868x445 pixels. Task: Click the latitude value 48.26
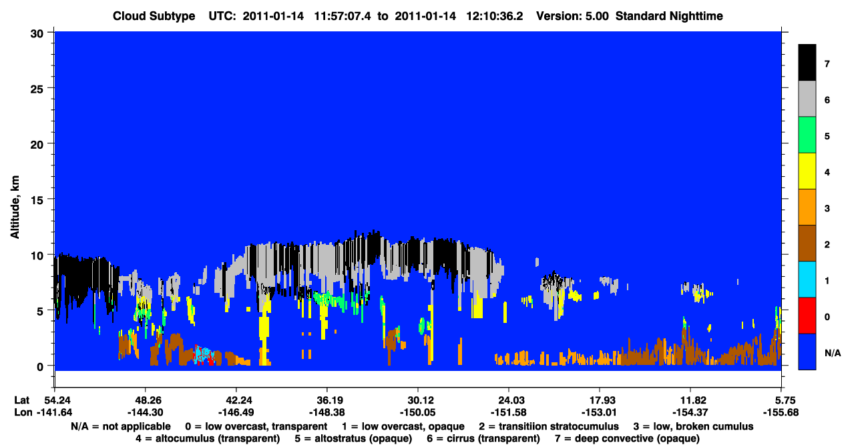(x=146, y=400)
